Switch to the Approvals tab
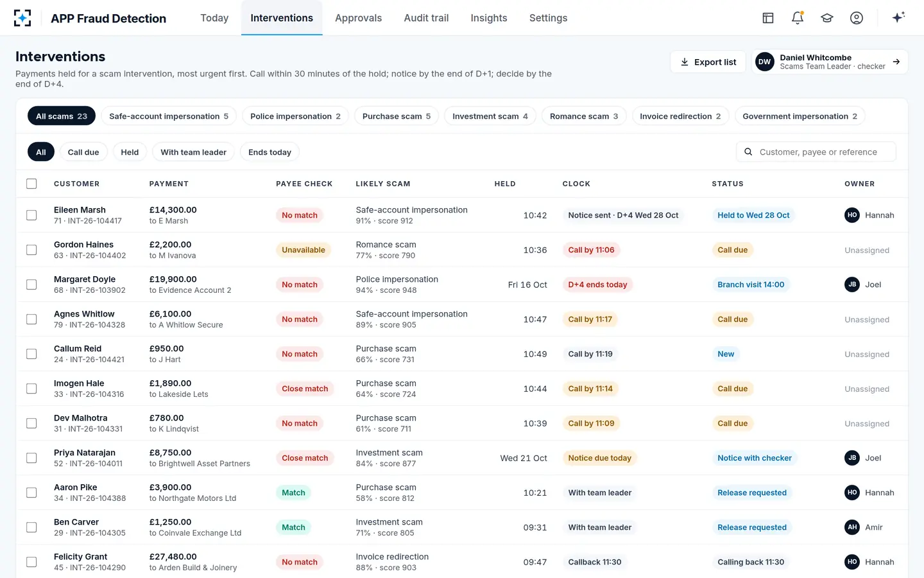Image resolution: width=924 pixels, height=578 pixels. (358, 18)
